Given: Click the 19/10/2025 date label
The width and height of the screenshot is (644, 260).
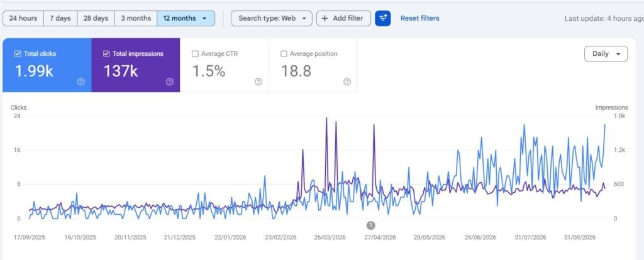Looking at the screenshot, I should click(x=80, y=237).
